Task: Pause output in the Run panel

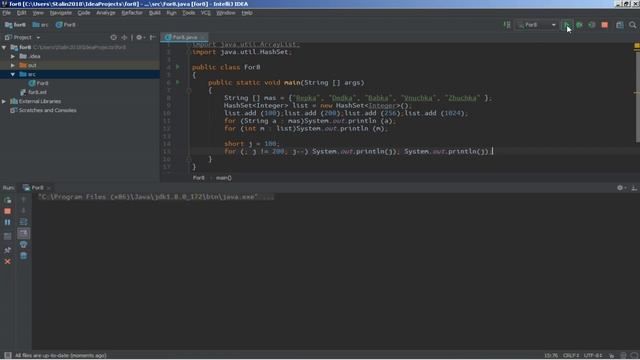Action: pos(7,222)
